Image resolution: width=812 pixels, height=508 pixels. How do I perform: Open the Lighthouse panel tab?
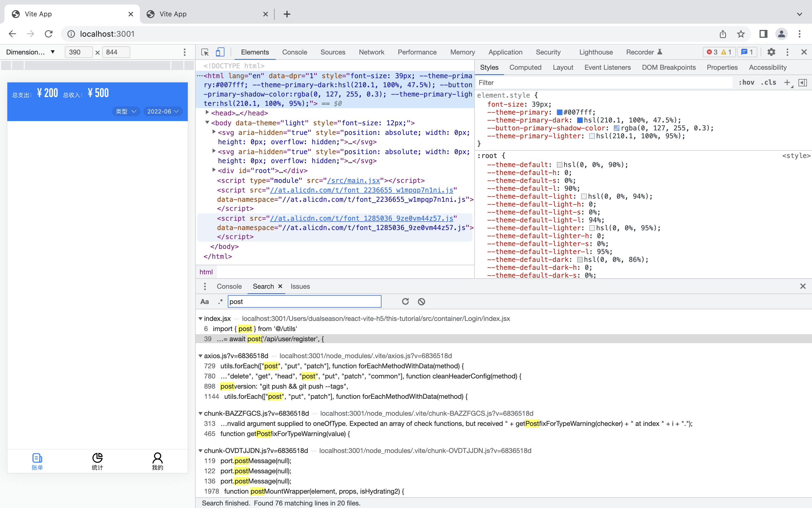pyautogui.click(x=596, y=52)
